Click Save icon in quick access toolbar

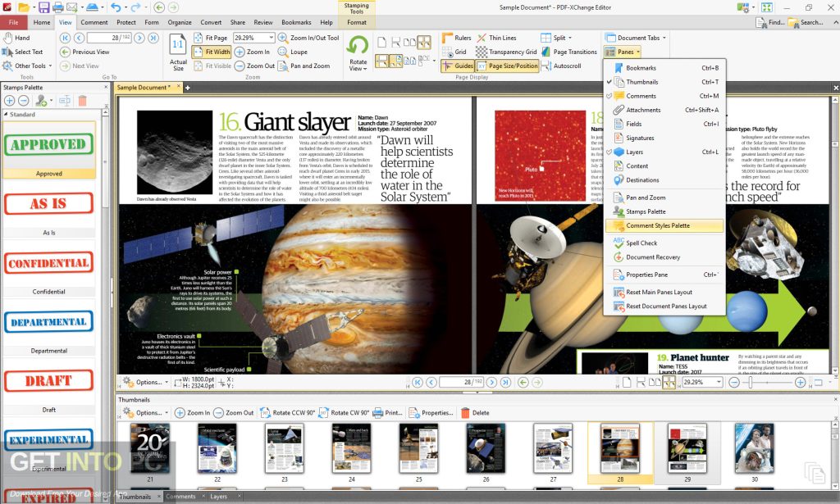click(44, 7)
